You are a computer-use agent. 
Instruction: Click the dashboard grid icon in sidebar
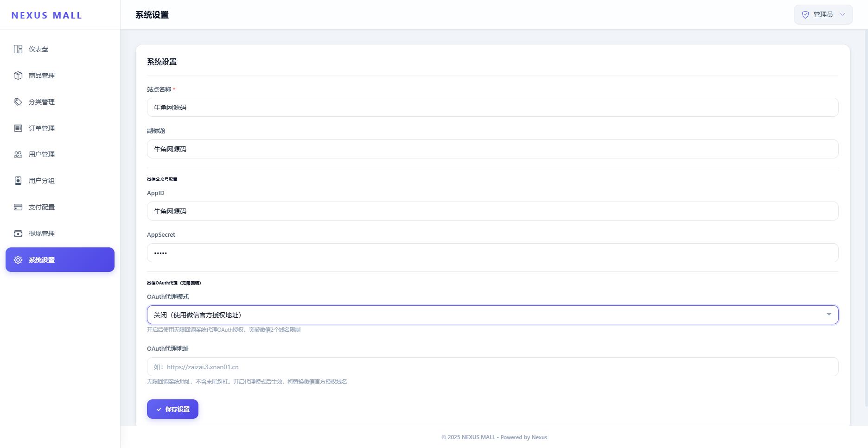[18, 49]
